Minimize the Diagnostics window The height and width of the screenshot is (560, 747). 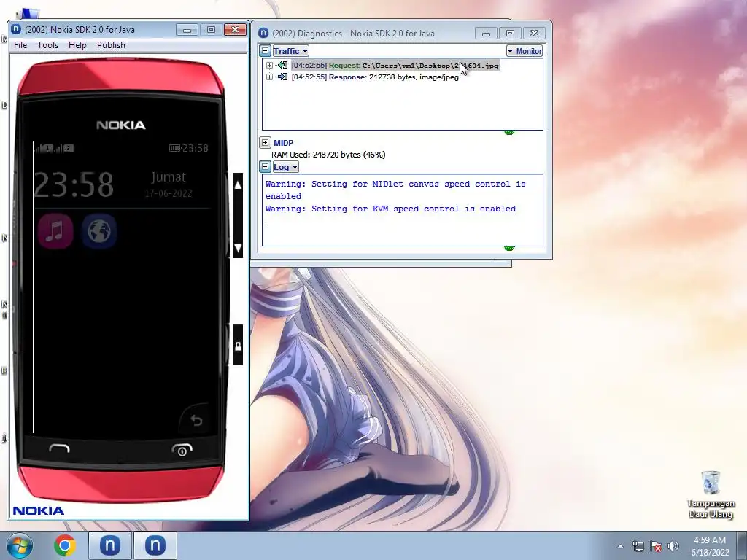coord(486,34)
